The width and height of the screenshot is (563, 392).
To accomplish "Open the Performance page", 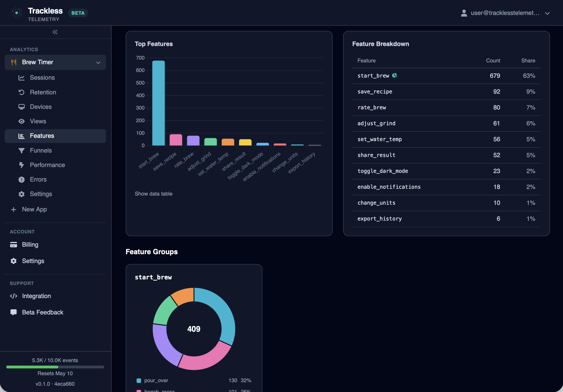I will click(55, 165).
